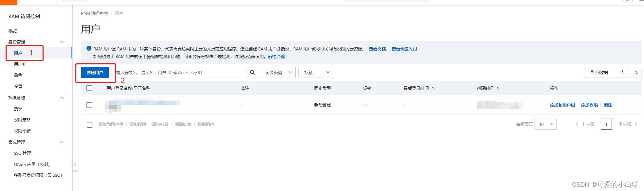Click the 查看文档 link
644x191 pixels.
point(378,49)
